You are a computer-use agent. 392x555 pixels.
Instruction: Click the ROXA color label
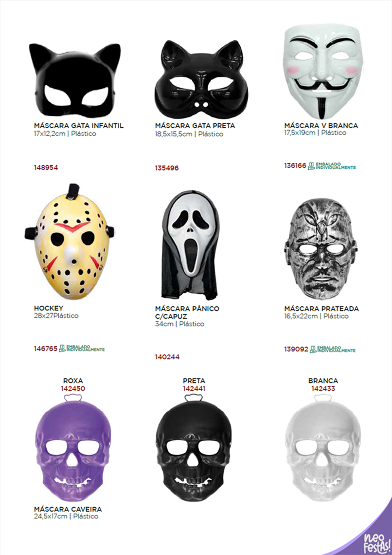[73, 381]
